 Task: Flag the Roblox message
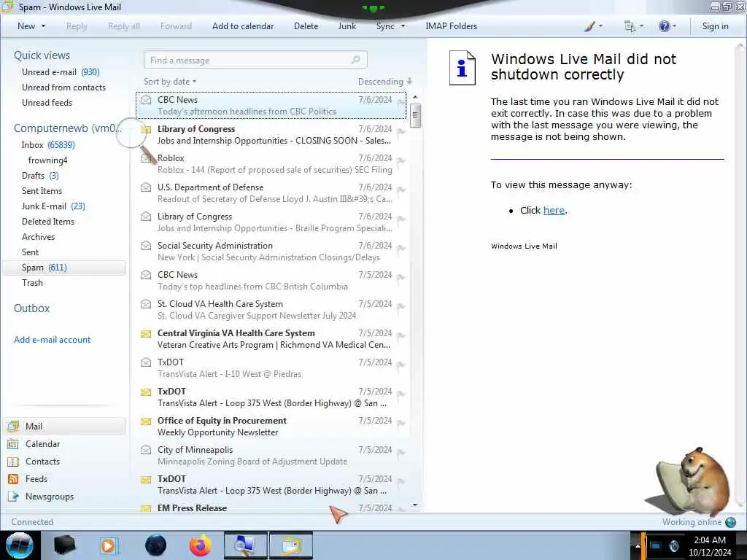coord(400,161)
